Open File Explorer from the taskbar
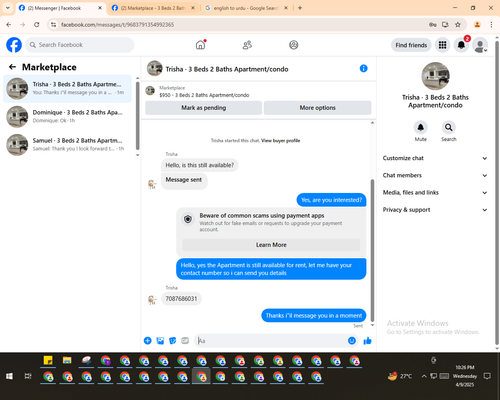This screenshot has height=400, width=500. [67, 360]
